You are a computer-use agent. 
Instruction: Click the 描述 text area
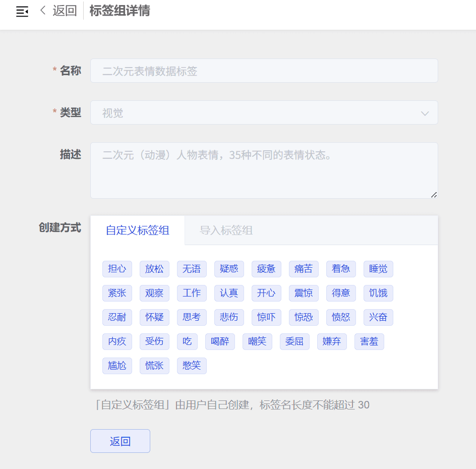(264, 170)
